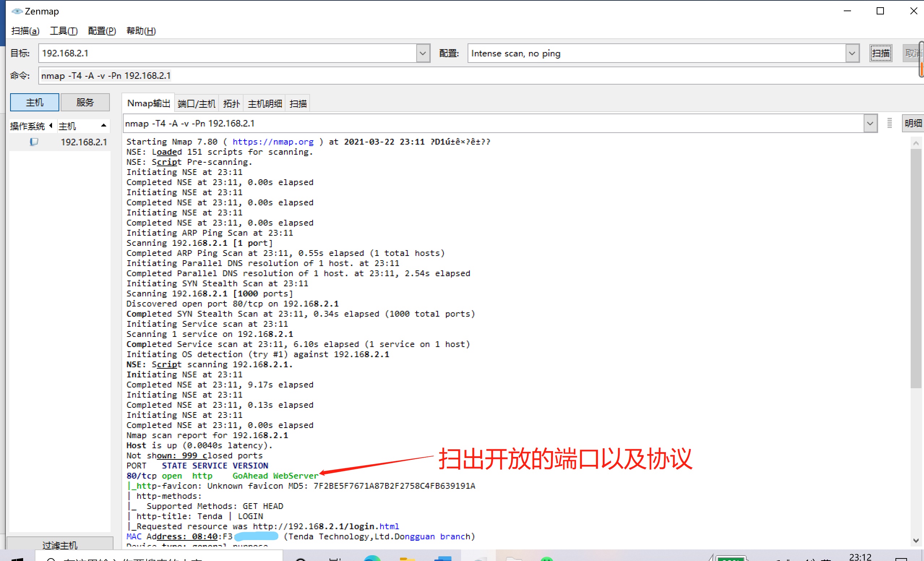Click the sort arrow in 主机 column header
Viewport: 924px width, 561px height.
pyautogui.click(x=103, y=126)
